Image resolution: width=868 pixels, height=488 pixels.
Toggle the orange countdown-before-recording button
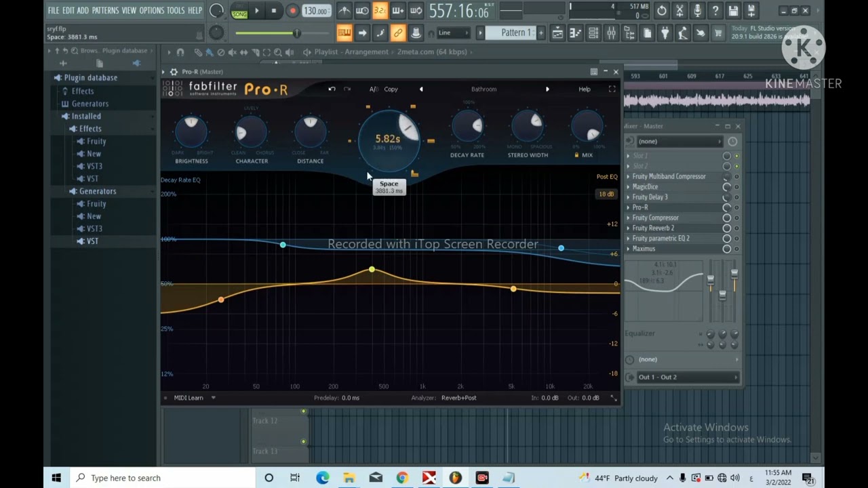tap(380, 11)
